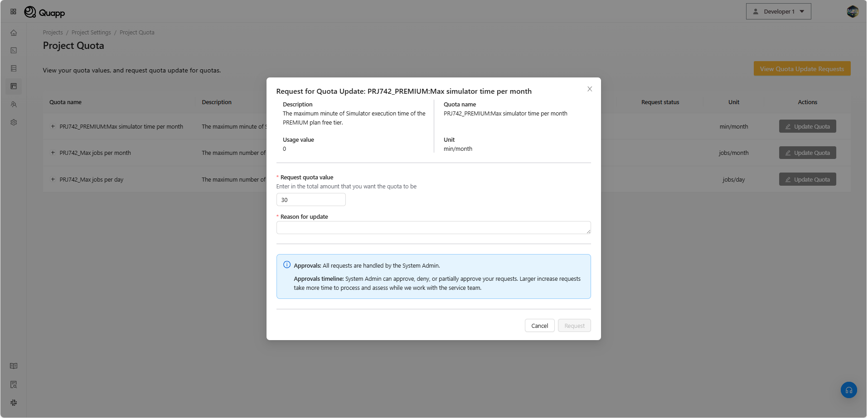Expand the PRJ742_PREMIUM simulator time row
This screenshot has width=868, height=418.
(53, 126)
